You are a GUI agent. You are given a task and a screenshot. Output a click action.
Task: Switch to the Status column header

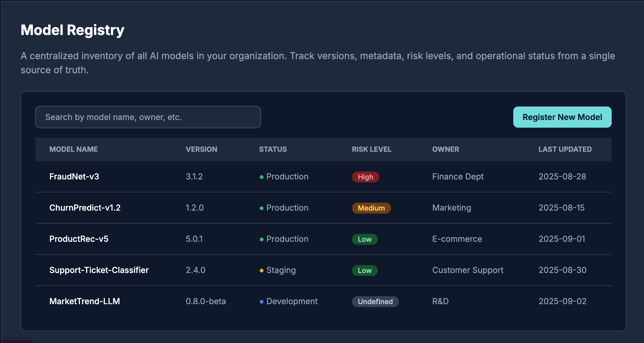273,149
